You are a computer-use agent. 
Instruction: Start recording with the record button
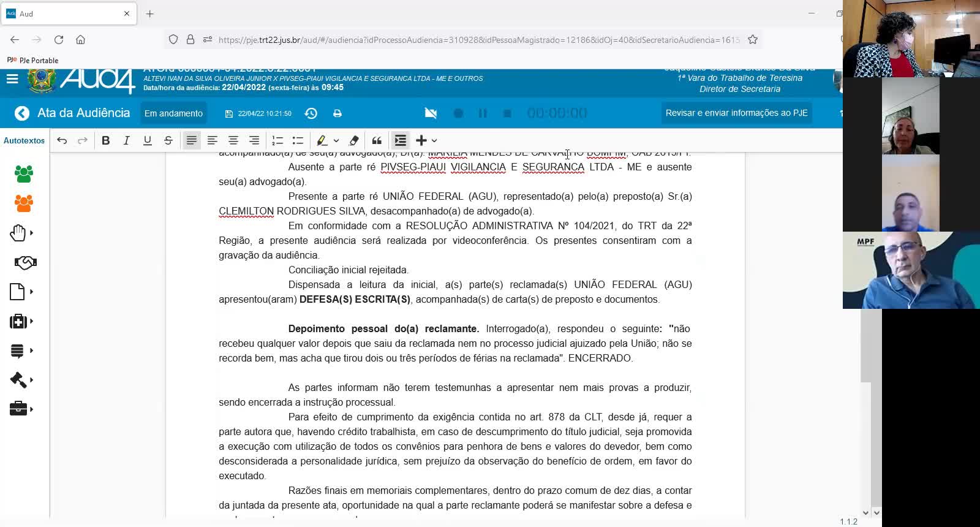458,113
